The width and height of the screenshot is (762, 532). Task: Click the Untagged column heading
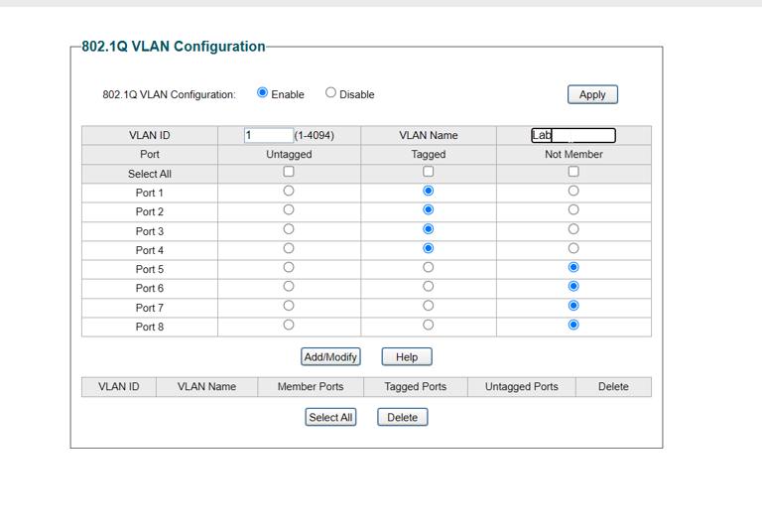[289, 154]
